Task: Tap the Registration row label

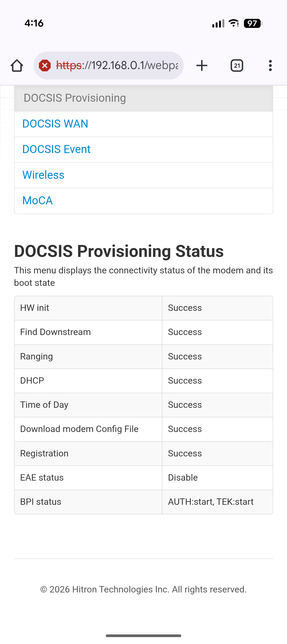Action: click(44, 454)
